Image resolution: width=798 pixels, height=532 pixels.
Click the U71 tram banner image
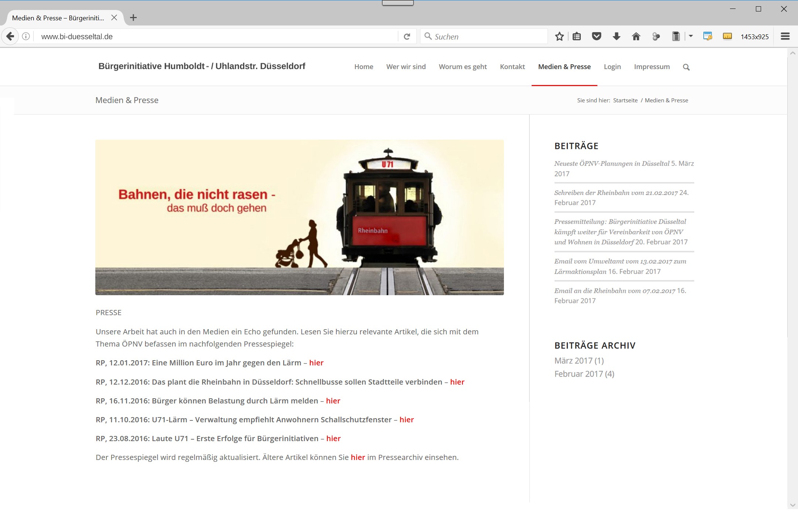(x=299, y=217)
